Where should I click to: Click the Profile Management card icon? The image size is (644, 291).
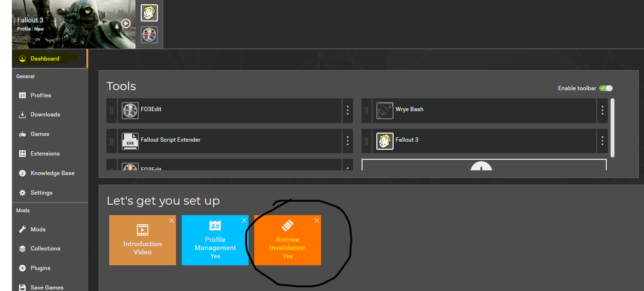pyautogui.click(x=215, y=226)
